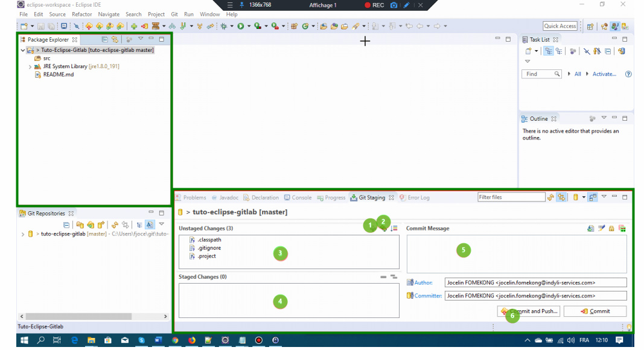Image resolution: width=644 pixels, height=350 pixels.
Task: Click the refresh icon in Git Staging toolbar
Action: 551,197
